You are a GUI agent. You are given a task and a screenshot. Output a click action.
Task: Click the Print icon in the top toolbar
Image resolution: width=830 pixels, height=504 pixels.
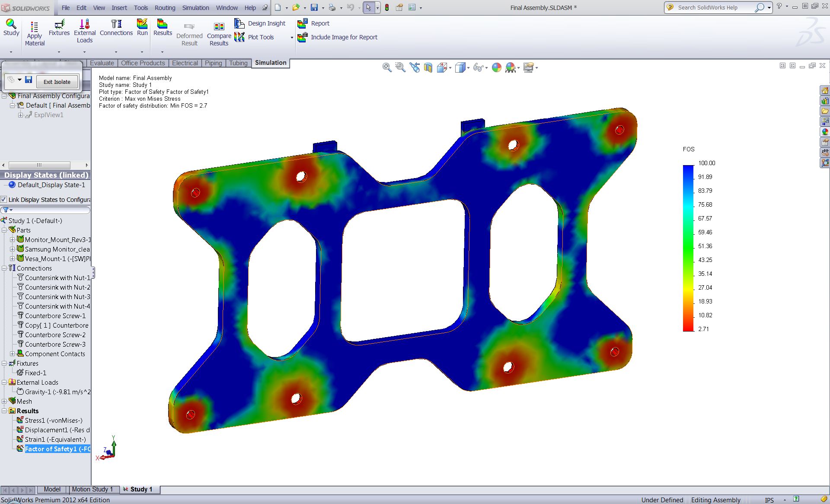click(x=332, y=7)
